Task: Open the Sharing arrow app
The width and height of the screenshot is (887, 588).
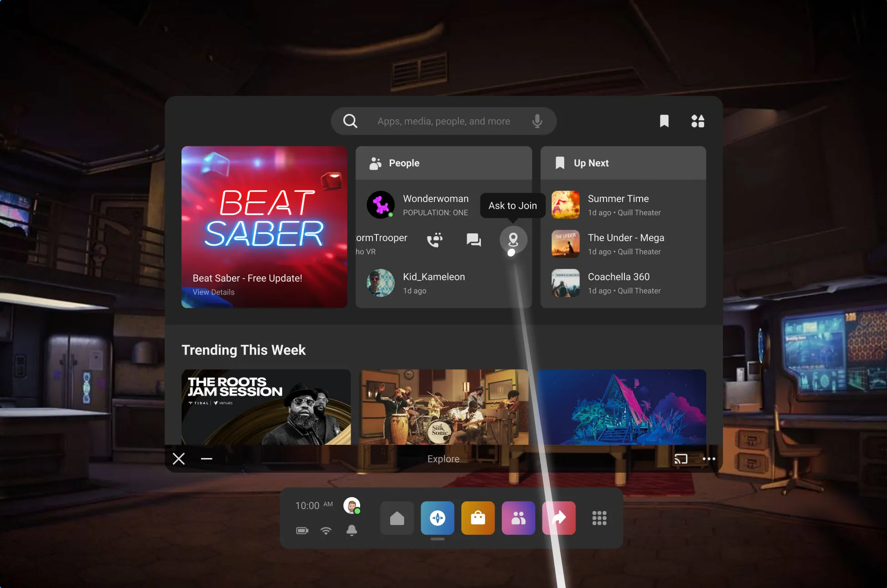Action: [559, 518]
